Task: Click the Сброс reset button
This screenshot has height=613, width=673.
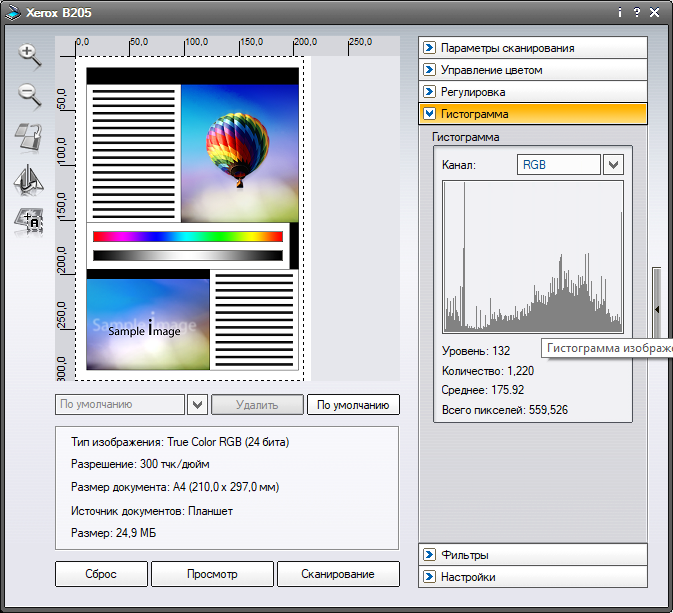Action: [x=101, y=574]
